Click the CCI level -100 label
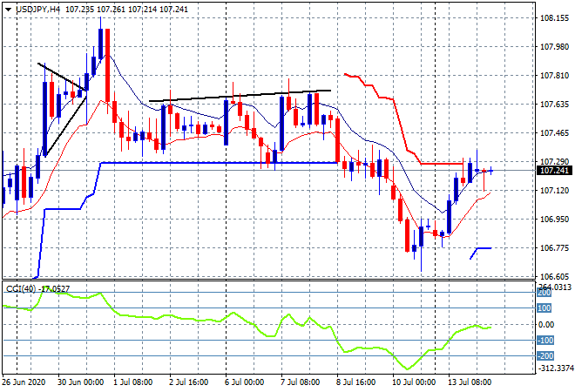This screenshot has height=392, width=575. [x=545, y=341]
